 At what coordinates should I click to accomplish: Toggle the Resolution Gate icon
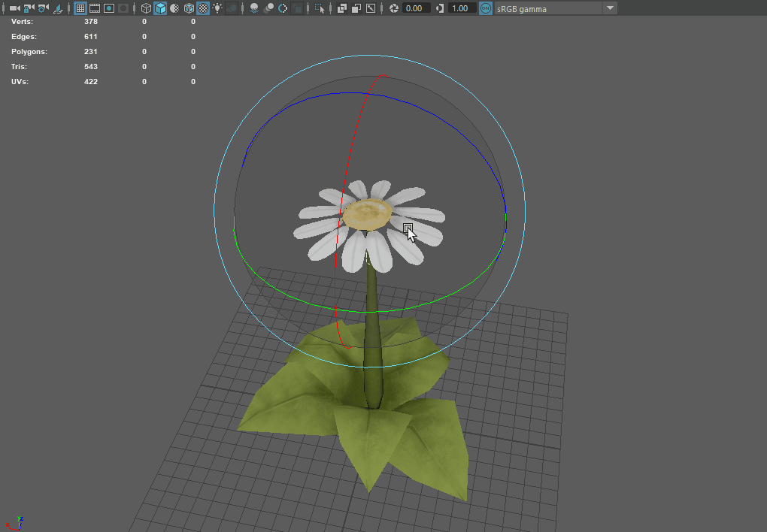click(108, 8)
